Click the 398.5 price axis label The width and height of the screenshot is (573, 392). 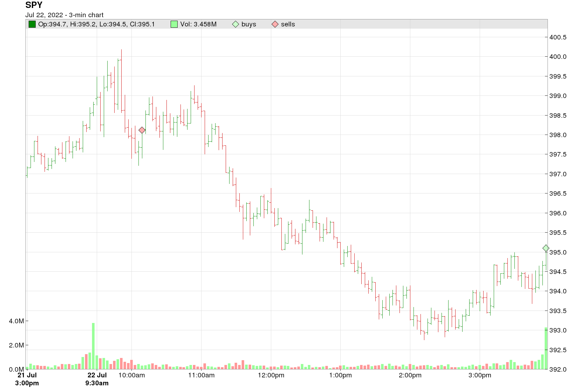(x=558, y=115)
